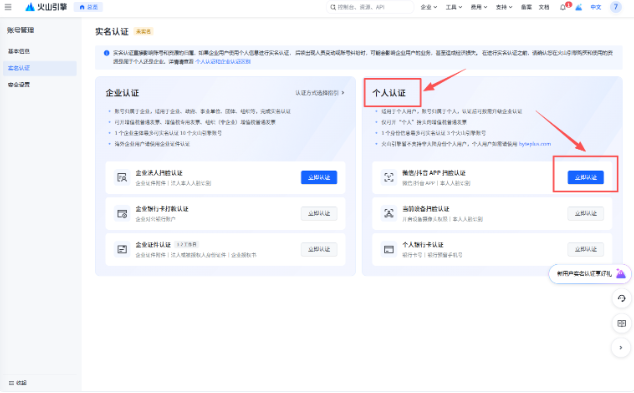
Task: Click the 企业证件认证 document icon
Action: [122, 249]
